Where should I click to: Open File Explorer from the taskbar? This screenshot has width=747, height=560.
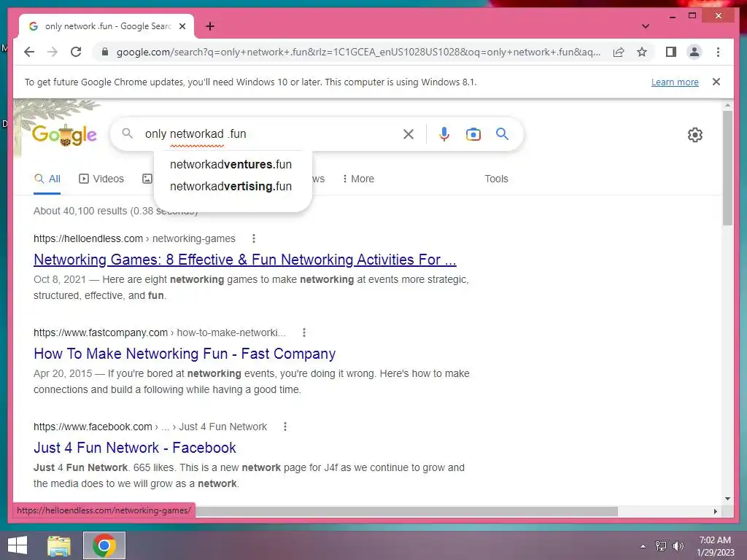tap(59, 545)
